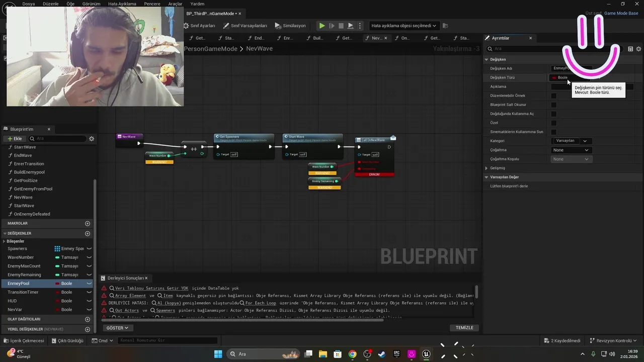
Task: Open the GÖSTER dropdown button
Action: tap(117, 328)
